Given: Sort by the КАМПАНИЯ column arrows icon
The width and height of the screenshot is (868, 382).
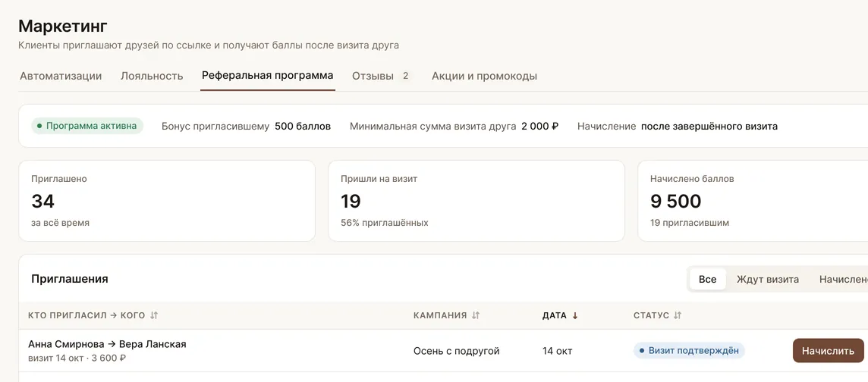Looking at the screenshot, I should click(476, 315).
